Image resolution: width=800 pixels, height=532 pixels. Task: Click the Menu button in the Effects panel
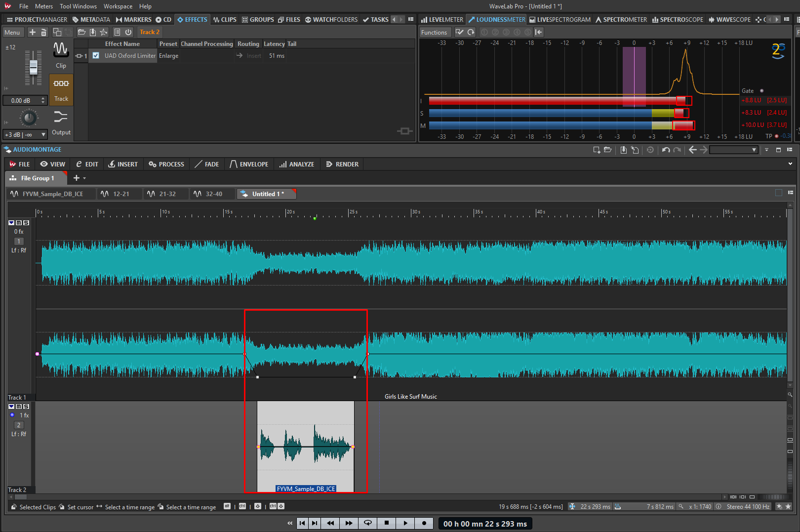[12, 32]
